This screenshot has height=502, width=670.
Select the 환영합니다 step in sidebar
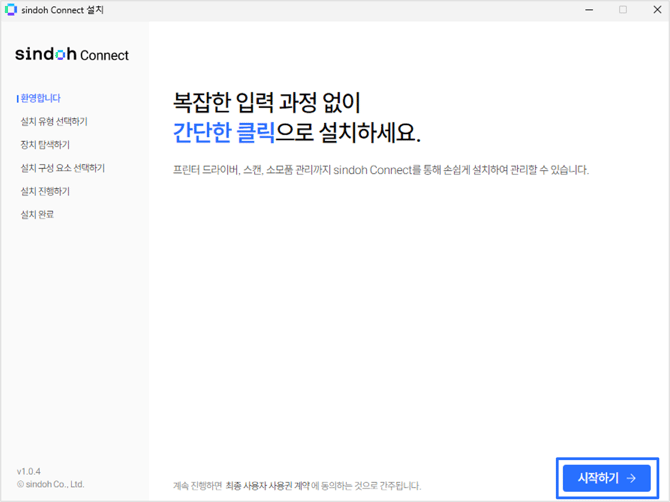[41, 98]
